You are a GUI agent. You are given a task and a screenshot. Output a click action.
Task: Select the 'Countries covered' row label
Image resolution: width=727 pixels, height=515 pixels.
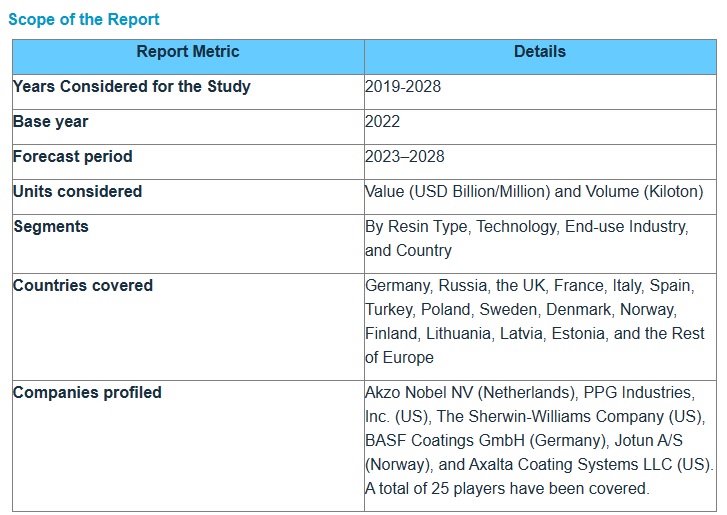pos(83,286)
